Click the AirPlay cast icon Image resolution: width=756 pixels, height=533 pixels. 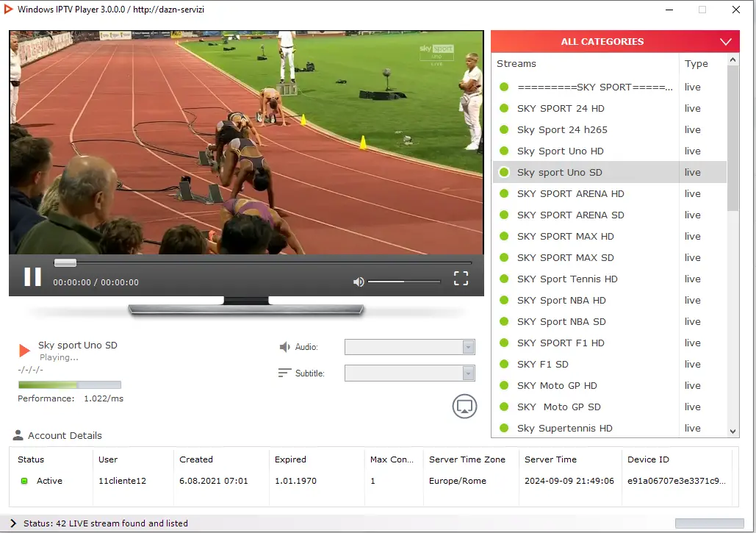pyautogui.click(x=464, y=406)
